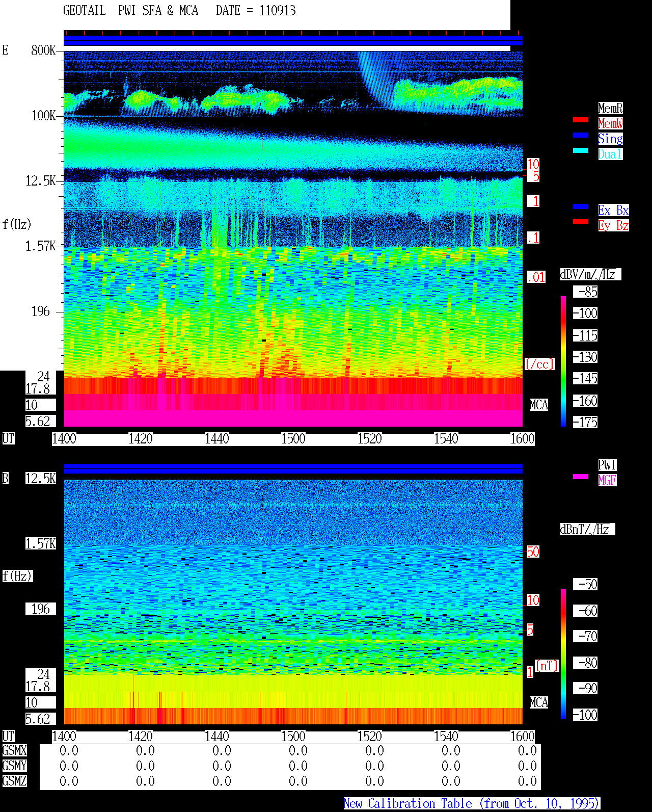
Task: Select the -175 color scale value
Action: (585, 422)
